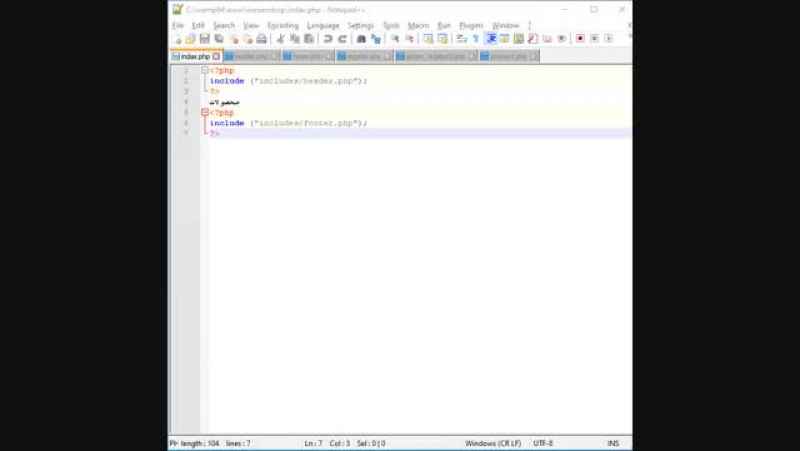Close the index.php tab with its close button
Image resolution: width=800 pixels, height=451 pixels.
(x=216, y=57)
